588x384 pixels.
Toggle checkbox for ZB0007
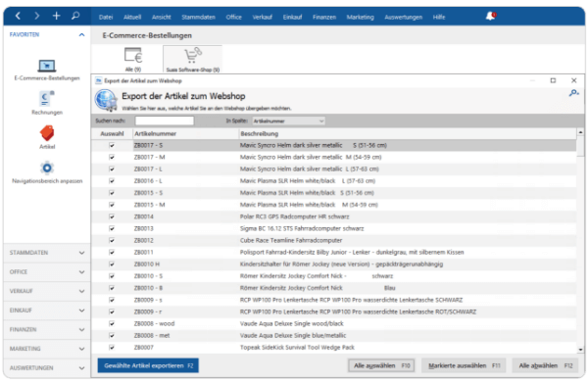(x=112, y=347)
